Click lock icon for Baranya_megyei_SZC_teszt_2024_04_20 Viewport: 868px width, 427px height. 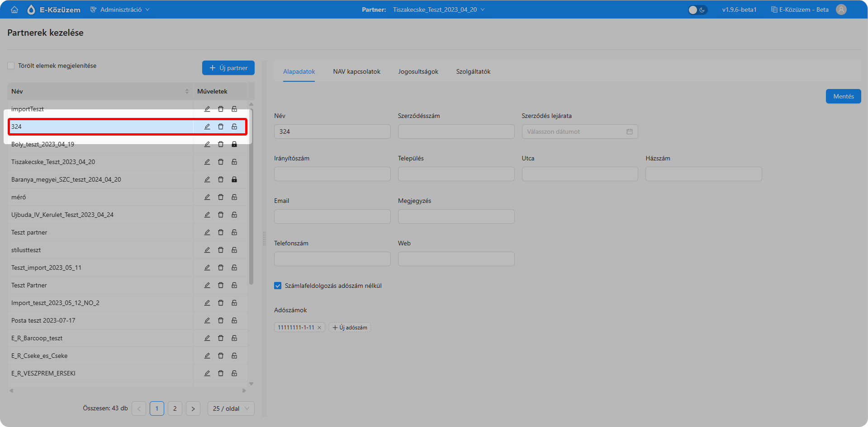pos(234,179)
